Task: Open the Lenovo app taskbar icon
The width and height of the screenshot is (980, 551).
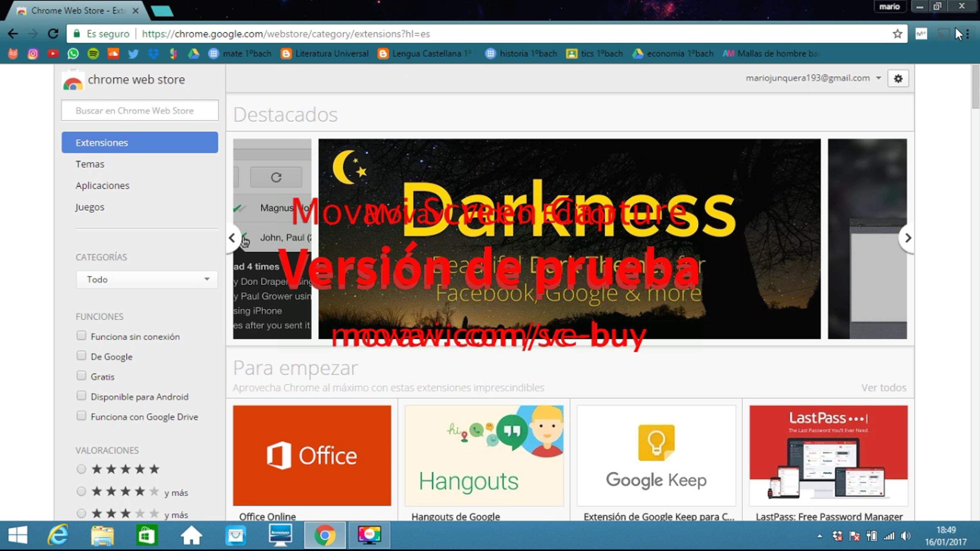Action: click(281, 535)
